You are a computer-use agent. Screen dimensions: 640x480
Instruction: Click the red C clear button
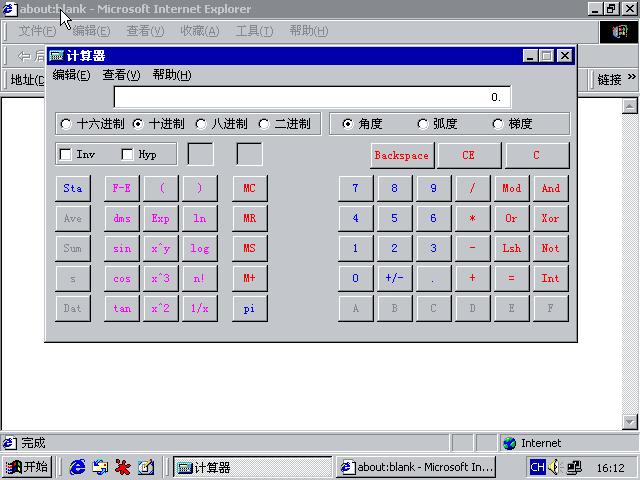pos(537,156)
